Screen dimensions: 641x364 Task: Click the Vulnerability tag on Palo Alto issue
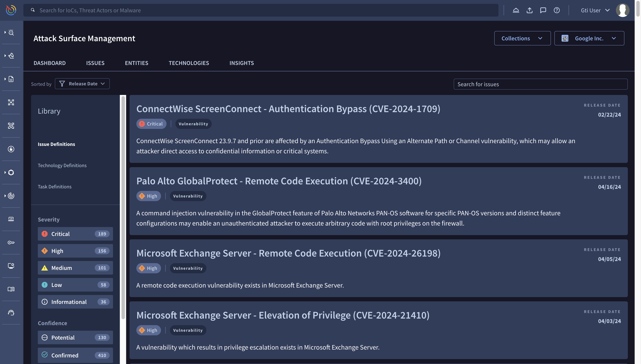pyautogui.click(x=188, y=196)
